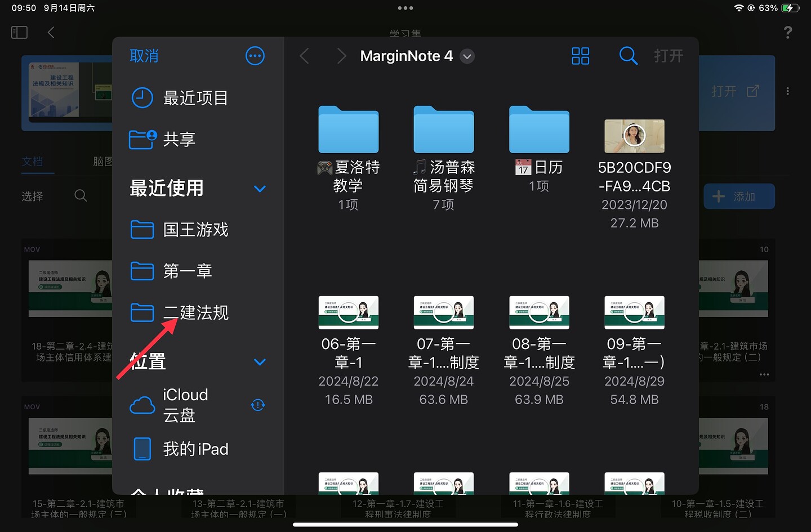Image resolution: width=811 pixels, height=532 pixels.
Task: Open the vertical dots menu in MarginNote
Action: (x=787, y=91)
